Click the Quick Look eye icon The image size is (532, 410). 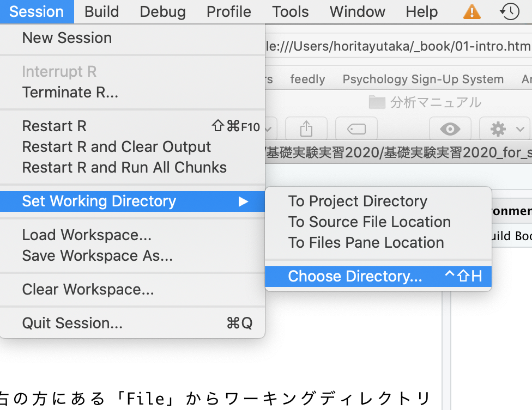coord(450,128)
